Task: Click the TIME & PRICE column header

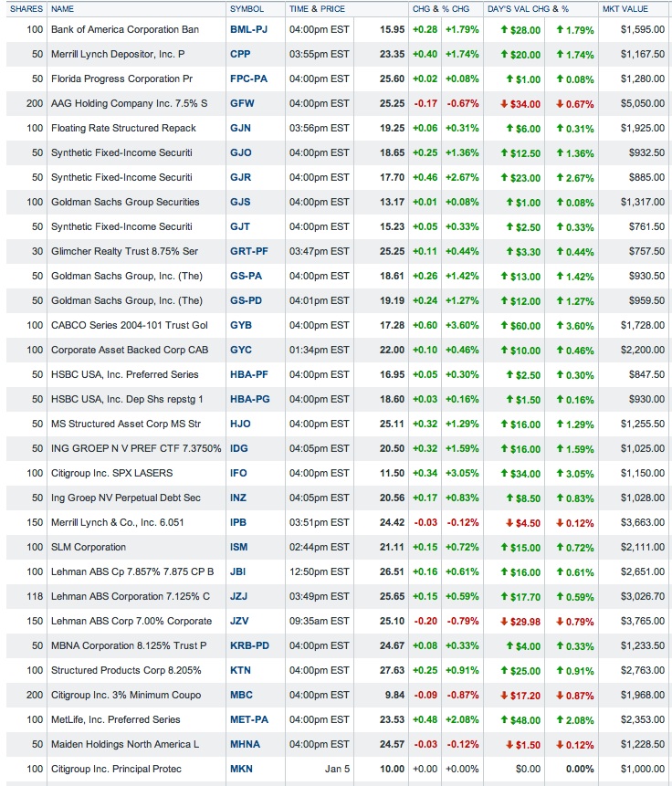Action: [x=317, y=9]
